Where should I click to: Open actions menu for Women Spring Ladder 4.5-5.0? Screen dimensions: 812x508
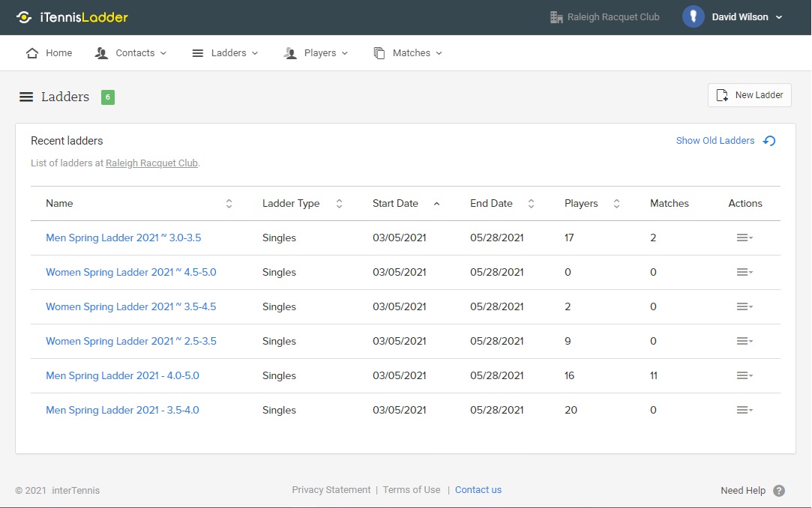pos(744,273)
